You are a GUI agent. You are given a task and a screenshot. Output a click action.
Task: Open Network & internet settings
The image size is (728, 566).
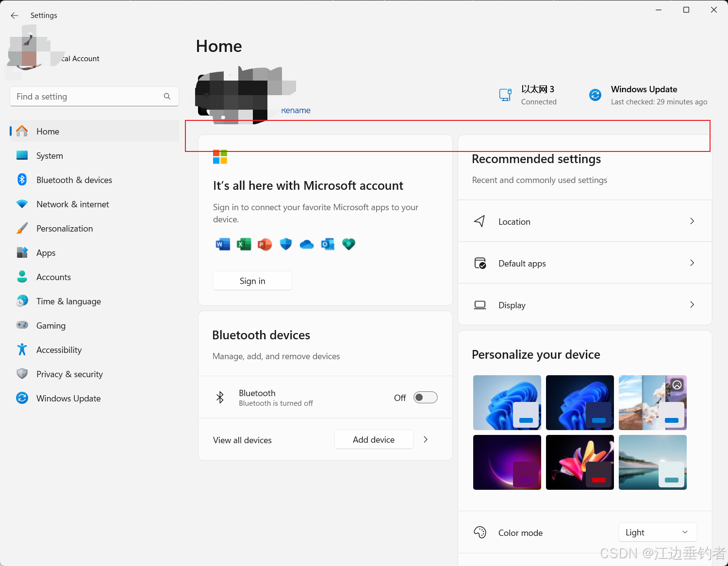[x=94, y=204]
